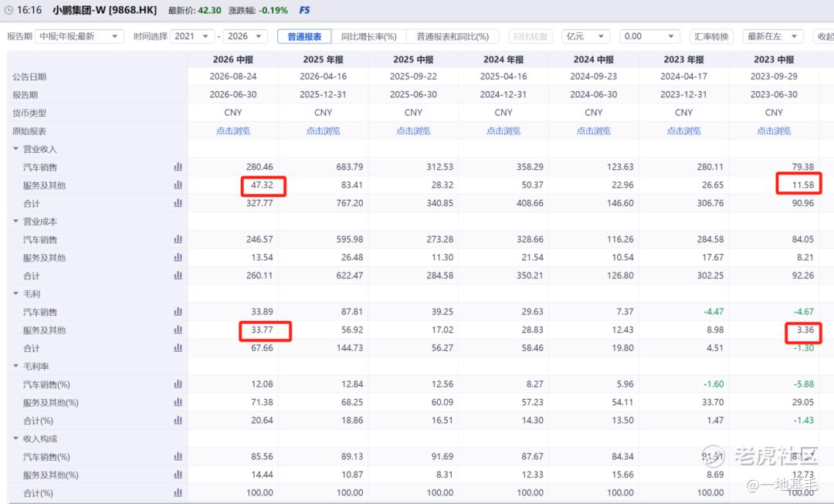Collapse the 收入构成 section
The width and height of the screenshot is (834, 504).
point(15,438)
